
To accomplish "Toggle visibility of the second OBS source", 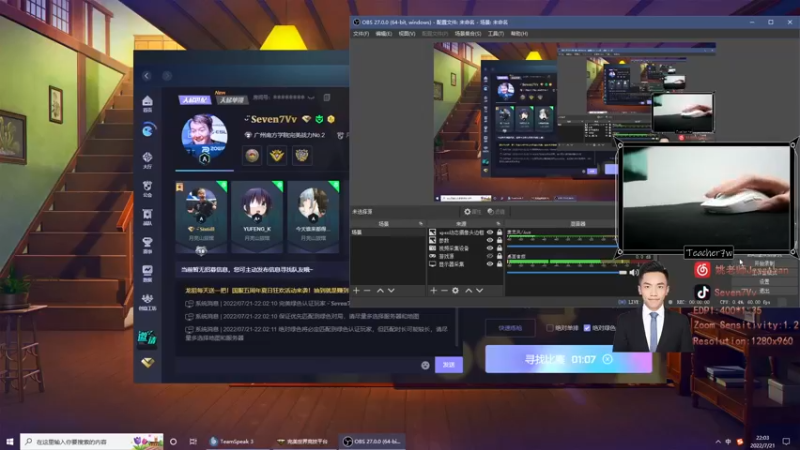I will pyautogui.click(x=490, y=240).
